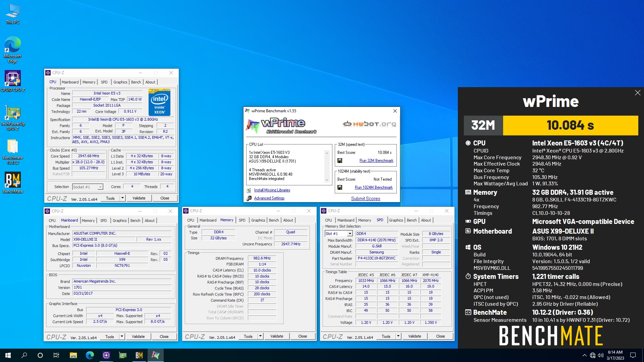Screen dimensions: 644x362
Task: Open the Socket #1 selection dropdown
Action: pos(88,187)
